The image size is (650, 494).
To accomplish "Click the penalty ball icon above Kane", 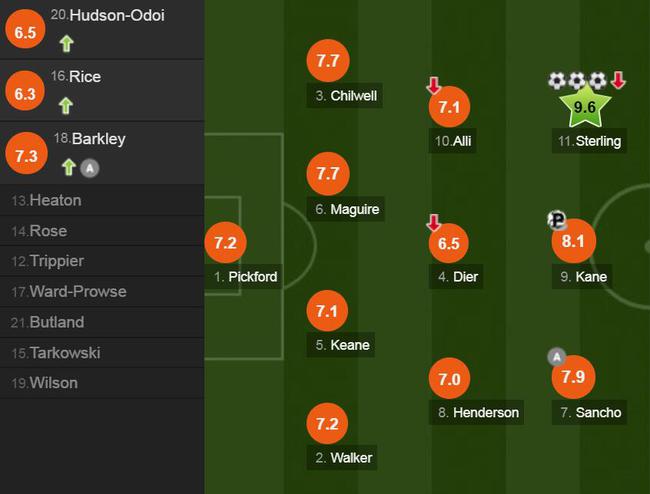I will [557, 219].
